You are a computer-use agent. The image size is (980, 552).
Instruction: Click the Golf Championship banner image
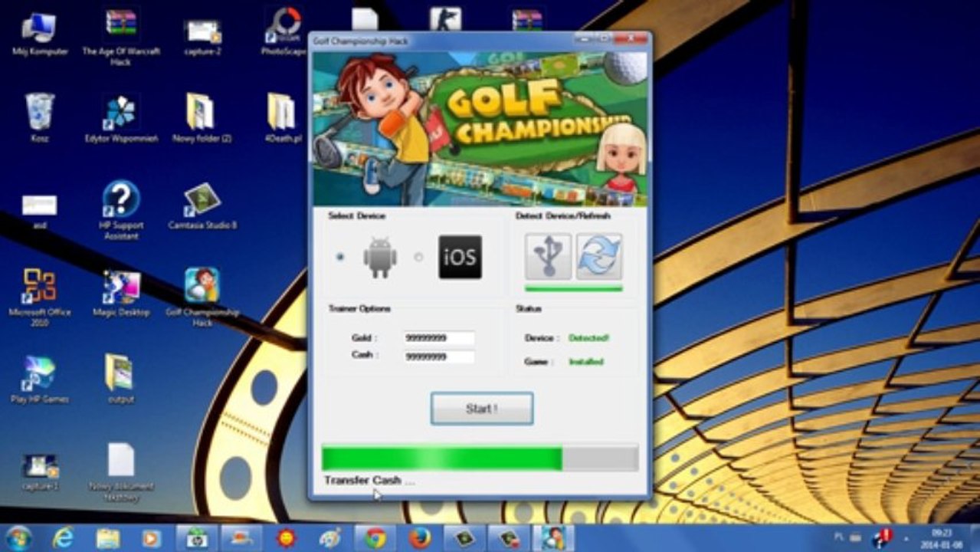coord(480,129)
